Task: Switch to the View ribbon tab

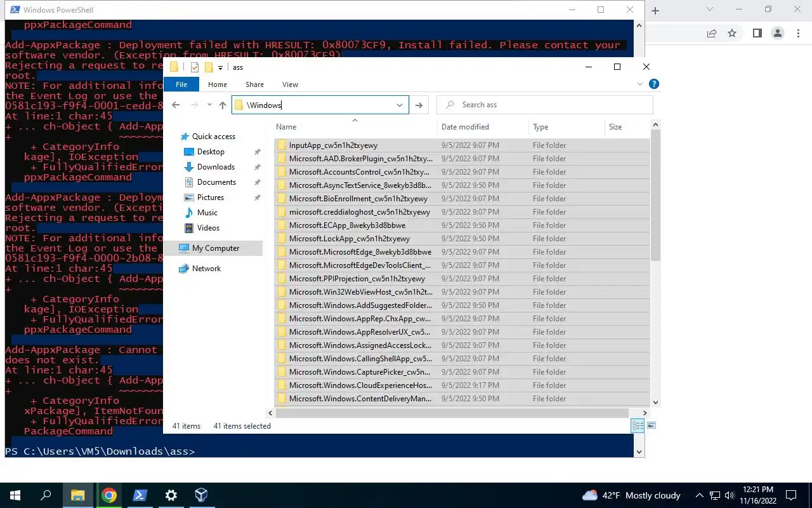Action: 290,84
